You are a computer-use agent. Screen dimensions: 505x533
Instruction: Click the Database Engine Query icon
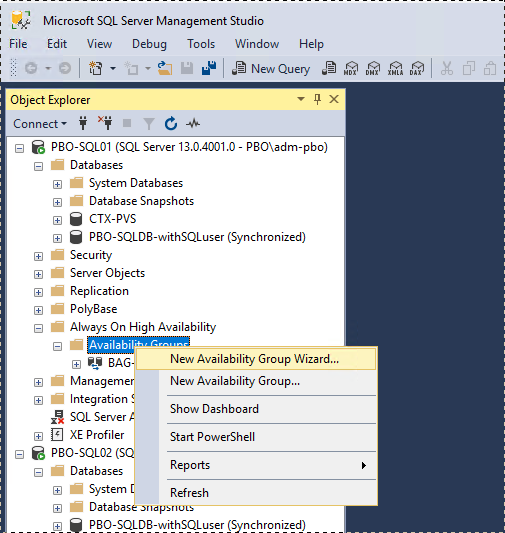[329, 68]
